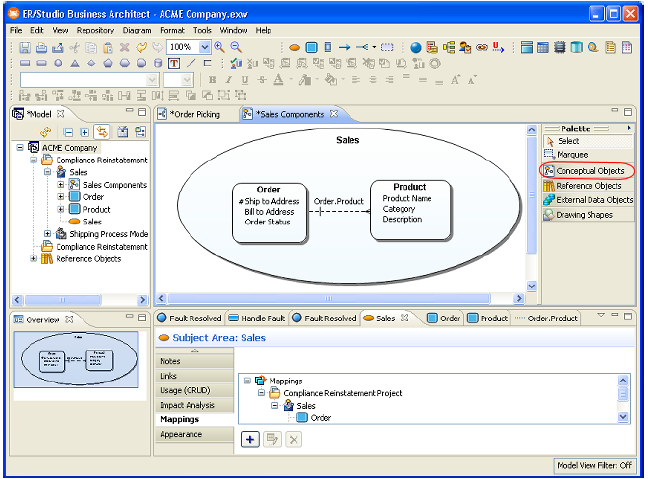Select the blue Relationship arrow tool
The image size is (648, 479).
(344, 48)
